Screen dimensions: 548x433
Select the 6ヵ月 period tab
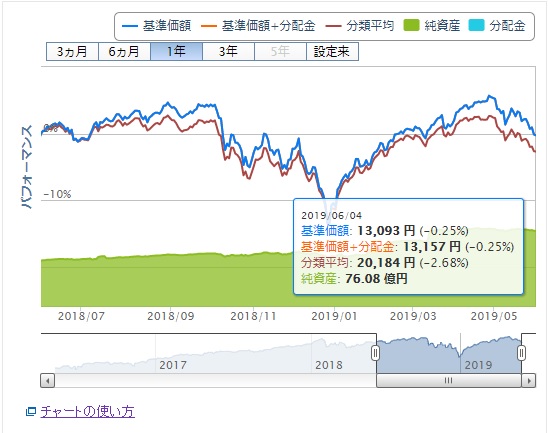pos(124,52)
